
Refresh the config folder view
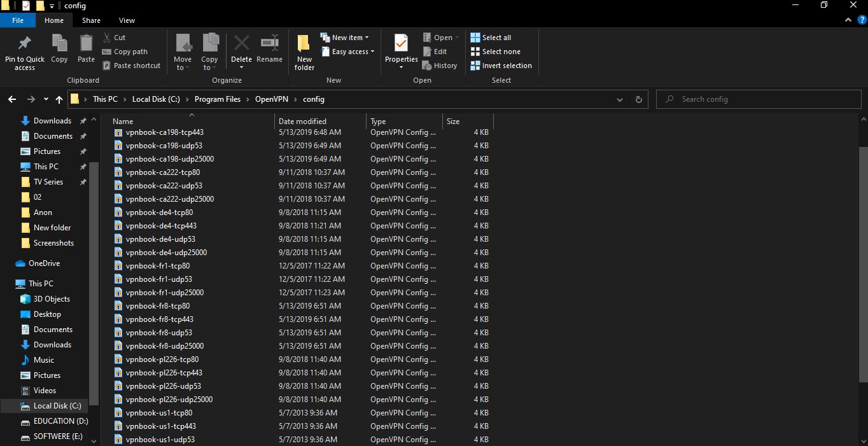pos(639,99)
